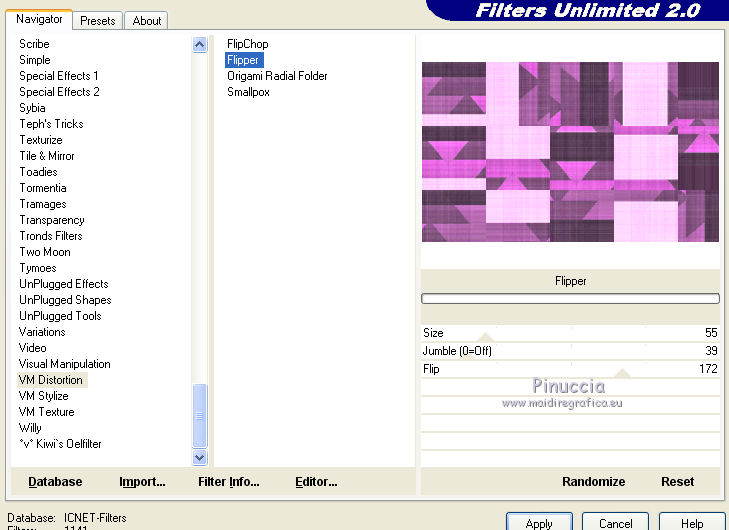729x530 pixels.
Task: Select the Simple category
Action: pyautogui.click(x=35, y=60)
